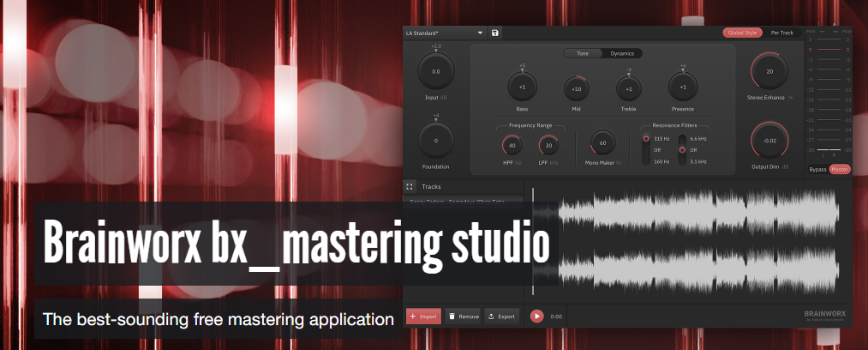The height and width of the screenshot is (350, 868).
Task: Set resonance filter to 160 Hz
Action: [x=661, y=162]
